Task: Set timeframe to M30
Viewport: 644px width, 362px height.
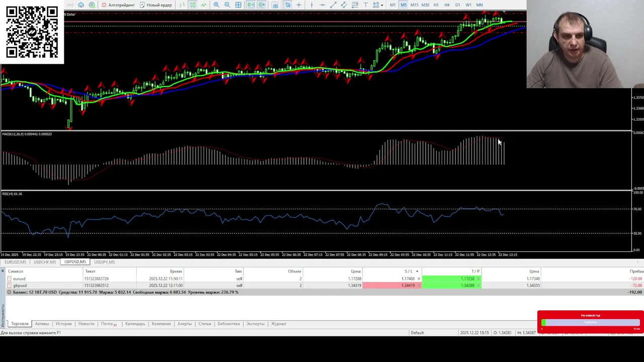Action: coord(425,5)
